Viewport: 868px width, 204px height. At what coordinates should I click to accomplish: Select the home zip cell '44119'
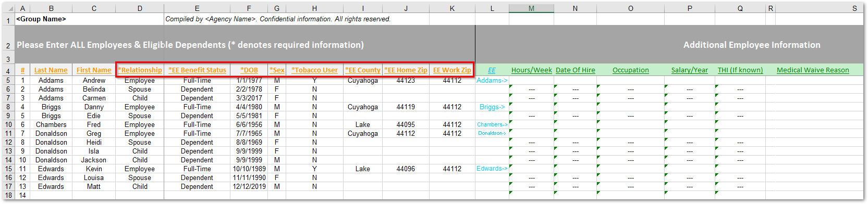[406, 107]
